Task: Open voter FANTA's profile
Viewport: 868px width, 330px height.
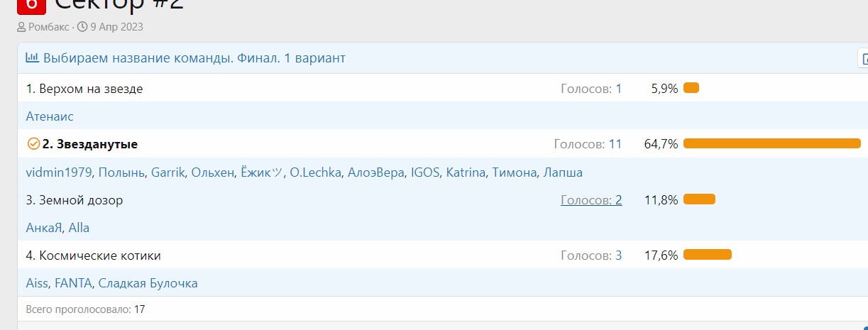Action: point(73,283)
